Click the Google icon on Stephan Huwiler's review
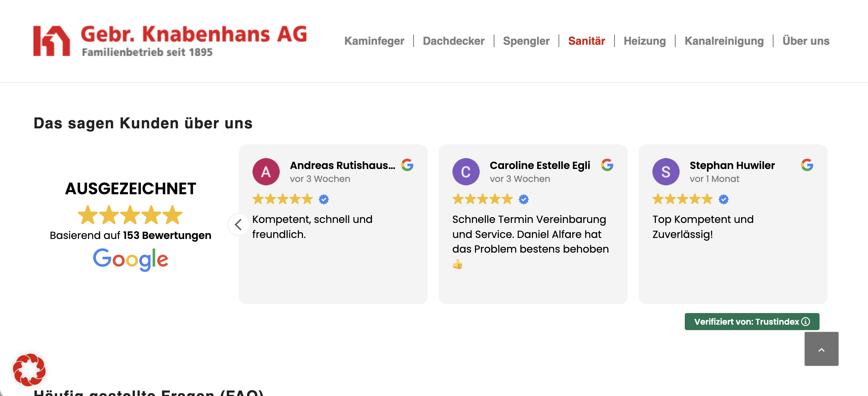Image resolution: width=868 pixels, height=396 pixels. 807,165
